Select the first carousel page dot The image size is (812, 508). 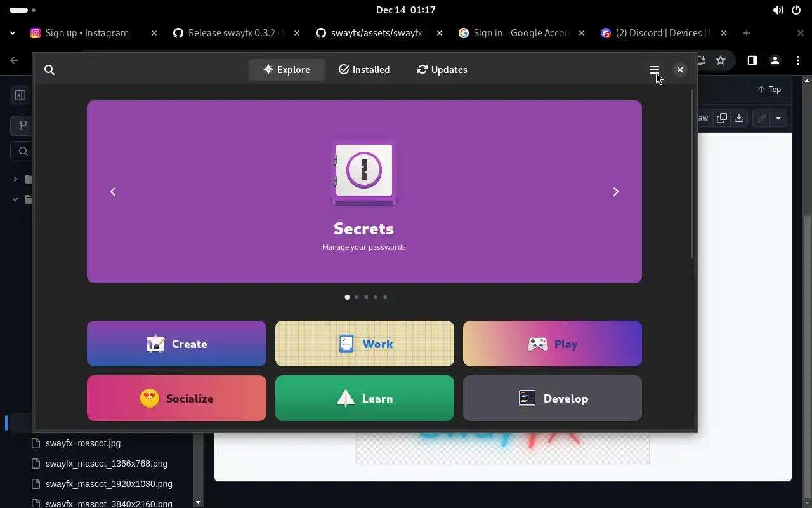[347, 297]
